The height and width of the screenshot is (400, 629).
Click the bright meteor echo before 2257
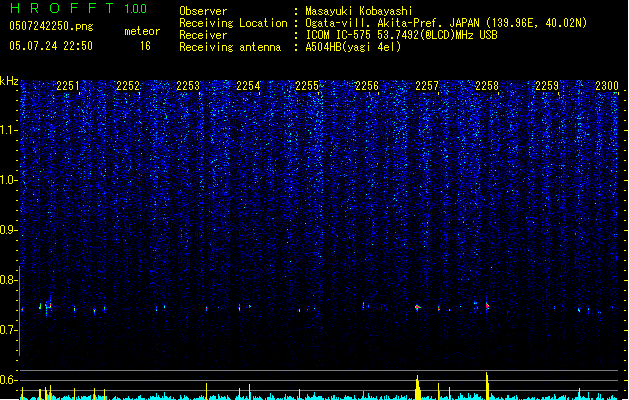point(417,307)
